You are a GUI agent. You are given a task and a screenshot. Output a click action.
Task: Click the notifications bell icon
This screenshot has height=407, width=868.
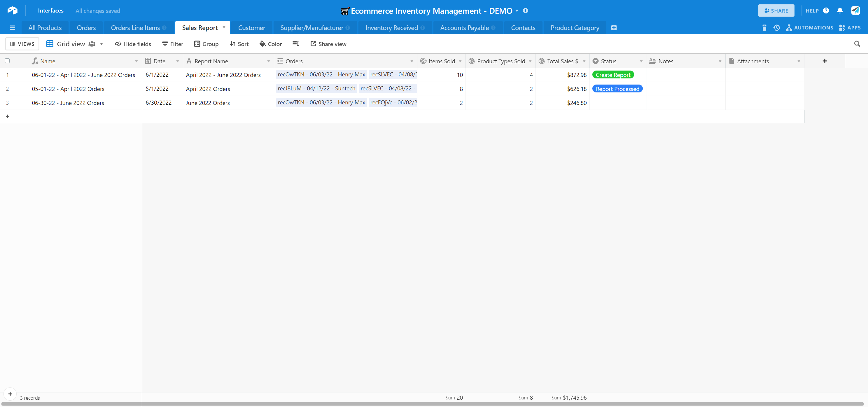click(840, 10)
